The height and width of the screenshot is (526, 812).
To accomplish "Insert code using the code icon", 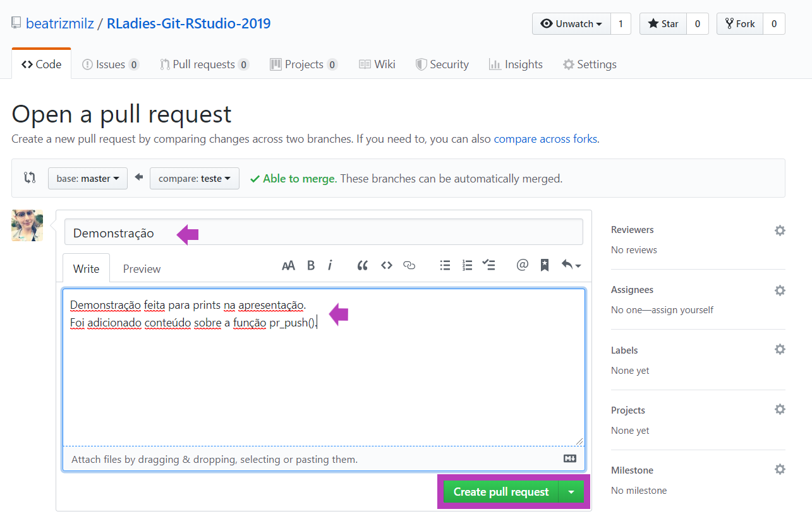I will (x=387, y=266).
